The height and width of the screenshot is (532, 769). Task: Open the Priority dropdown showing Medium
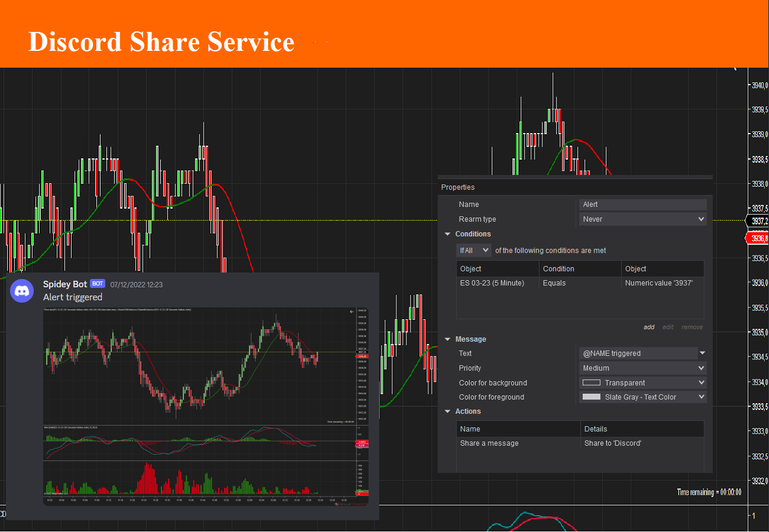click(x=643, y=368)
